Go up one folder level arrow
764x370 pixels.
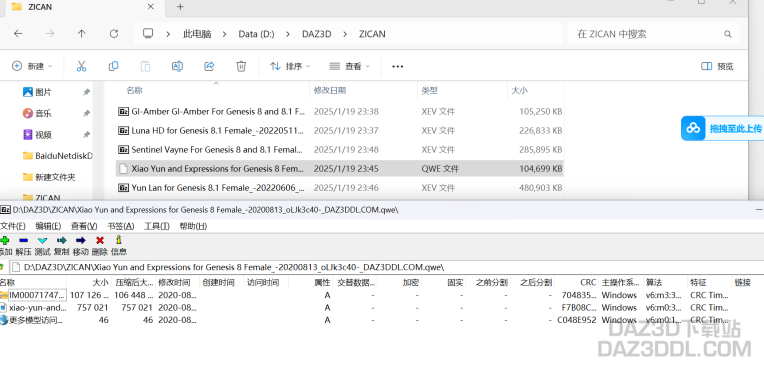pos(81,34)
